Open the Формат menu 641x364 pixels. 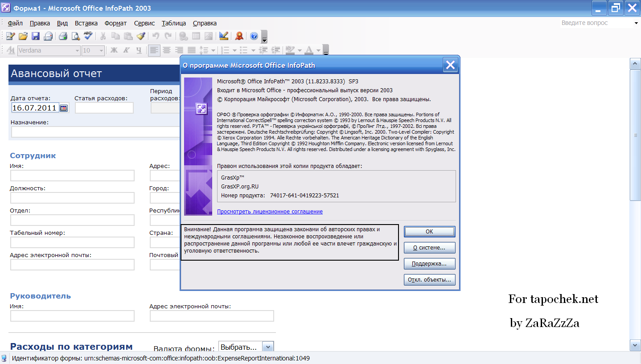[115, 23]
